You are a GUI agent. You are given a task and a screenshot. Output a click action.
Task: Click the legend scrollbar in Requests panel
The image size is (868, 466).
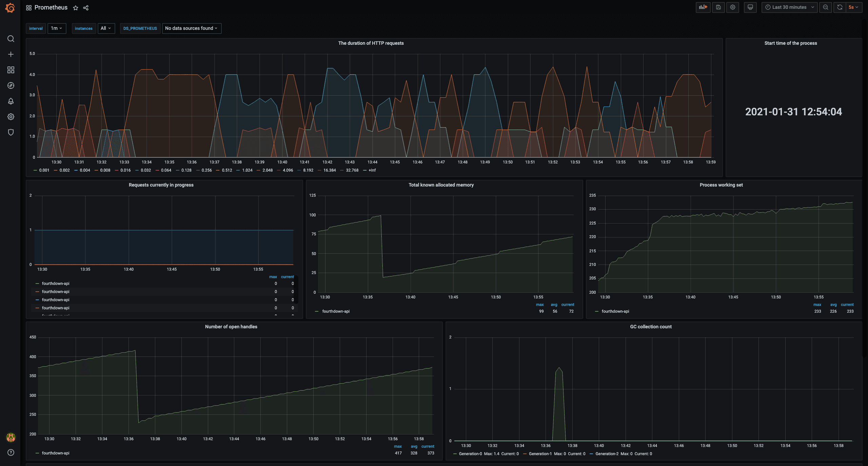click(x=296, y=289)
